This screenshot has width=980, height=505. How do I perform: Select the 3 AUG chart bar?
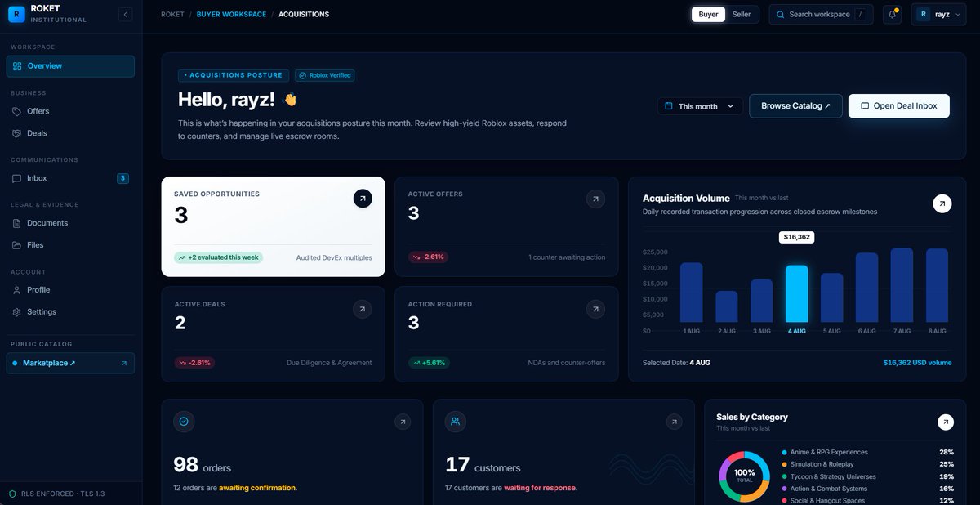(761, 301)
